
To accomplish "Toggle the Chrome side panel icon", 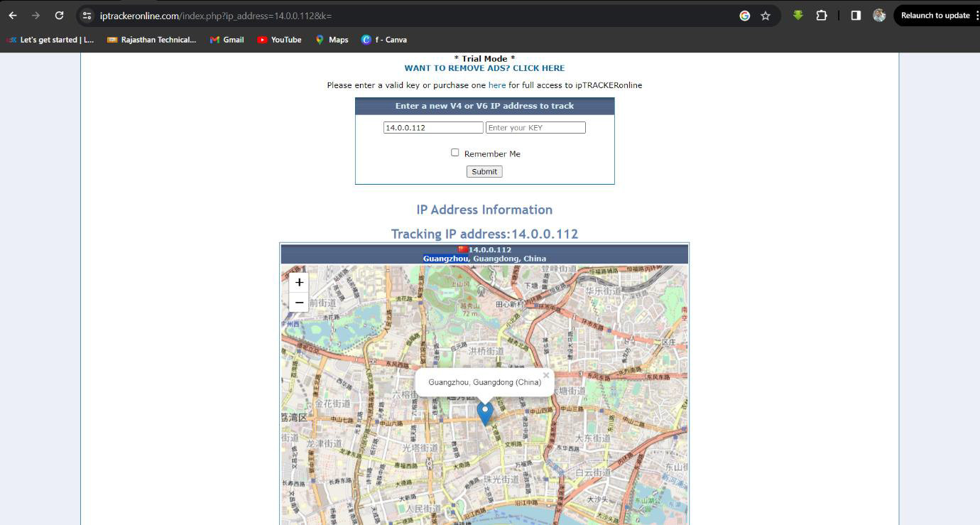I will point(856,16).
